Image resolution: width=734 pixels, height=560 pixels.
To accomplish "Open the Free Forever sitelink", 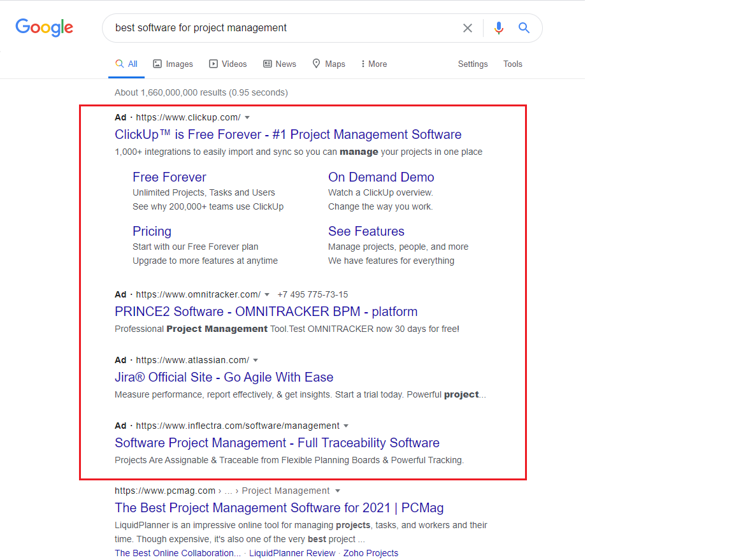I will pos(169,177).
